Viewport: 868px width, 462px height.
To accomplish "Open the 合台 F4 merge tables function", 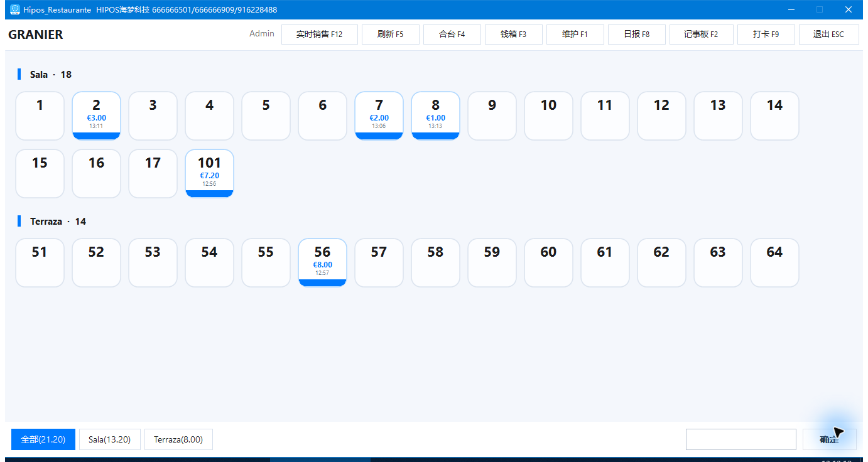I will point(452,35).
